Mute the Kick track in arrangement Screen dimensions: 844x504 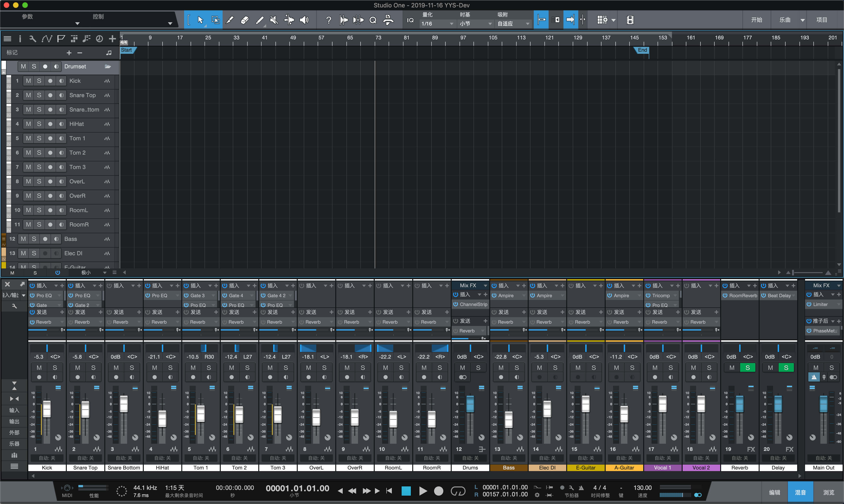coord(28,81)
